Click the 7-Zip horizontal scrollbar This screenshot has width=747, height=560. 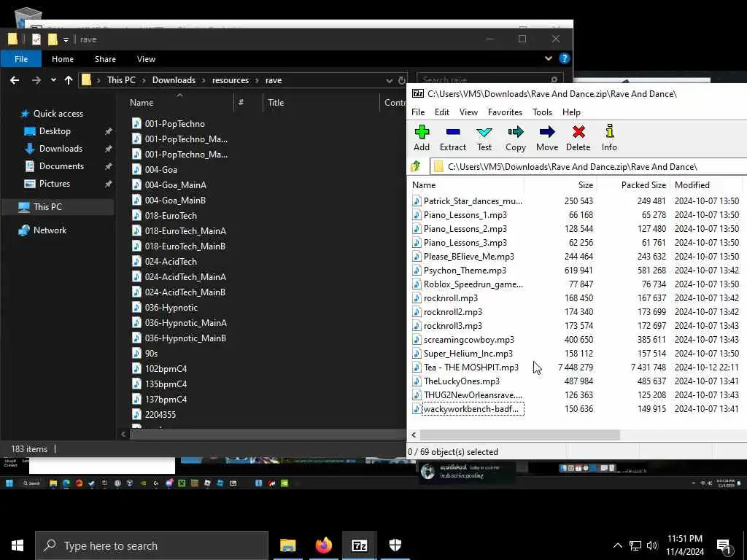519,435
